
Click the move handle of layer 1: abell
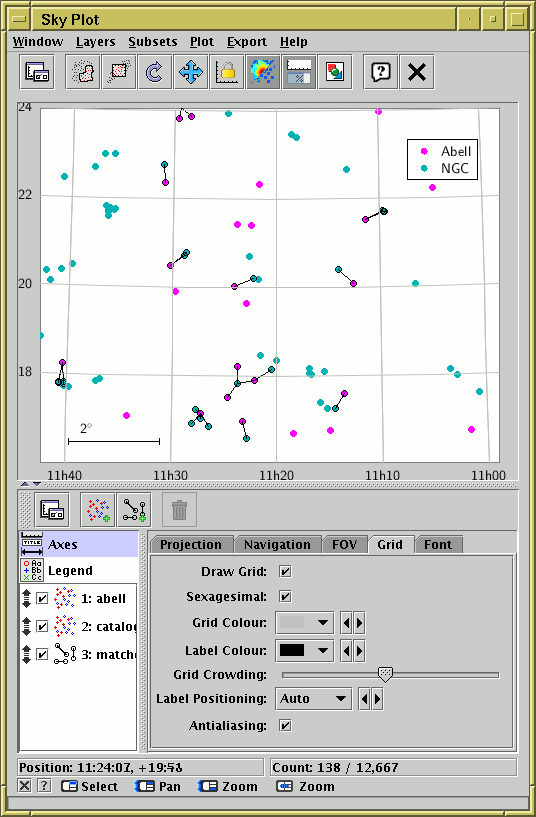click(x=27, y=598)
